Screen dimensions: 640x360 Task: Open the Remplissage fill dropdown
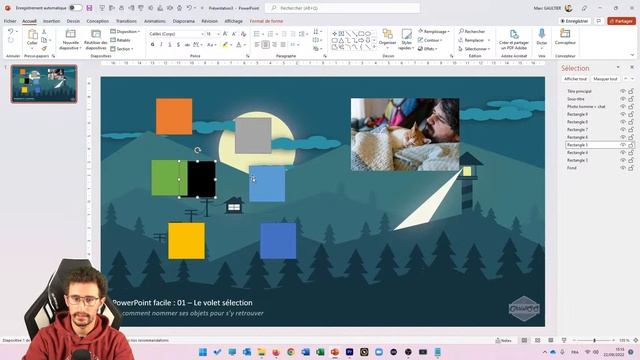[433, 31]
